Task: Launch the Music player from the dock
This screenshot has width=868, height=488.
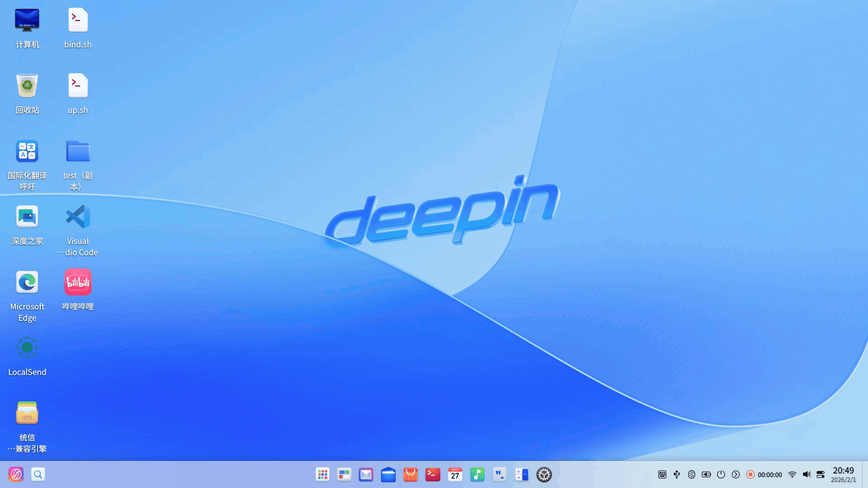Action: pyautogui.click(x=477, y=474)
